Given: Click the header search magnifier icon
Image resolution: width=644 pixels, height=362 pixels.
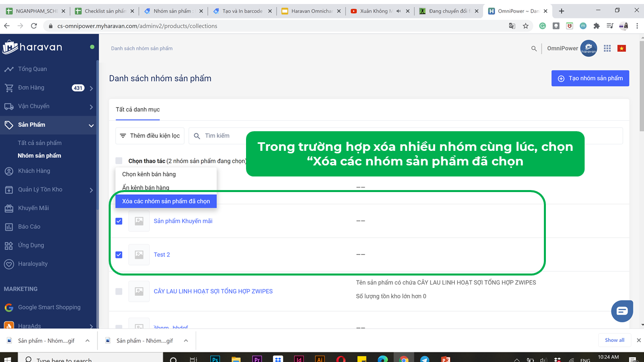Looking at the screenshot, I should [534, 49].
